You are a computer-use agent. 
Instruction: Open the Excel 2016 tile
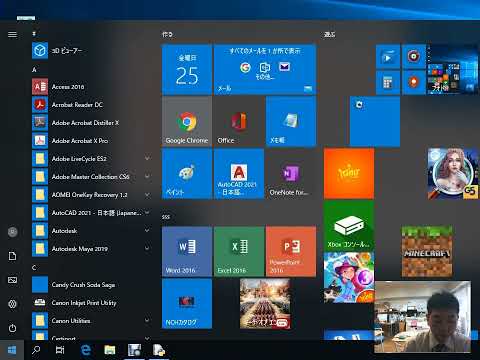(x=239, y=252)
